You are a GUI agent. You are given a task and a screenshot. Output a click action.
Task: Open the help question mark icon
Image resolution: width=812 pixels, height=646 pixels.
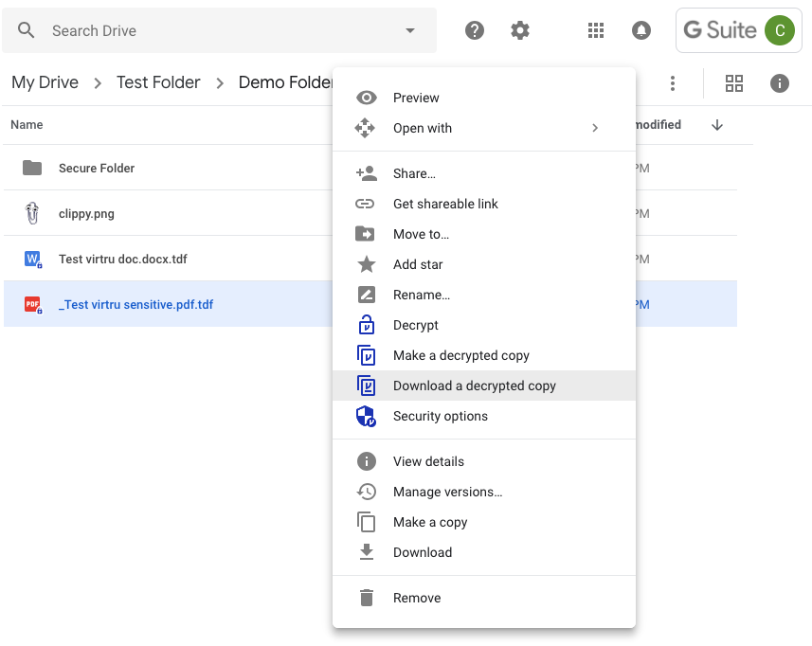coord(475,30)
